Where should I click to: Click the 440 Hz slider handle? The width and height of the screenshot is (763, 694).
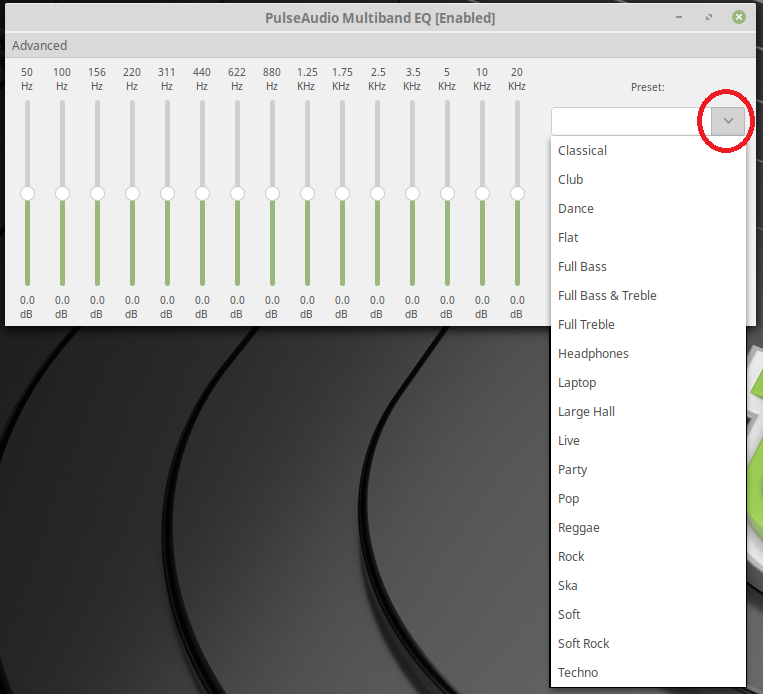[202, 193]
